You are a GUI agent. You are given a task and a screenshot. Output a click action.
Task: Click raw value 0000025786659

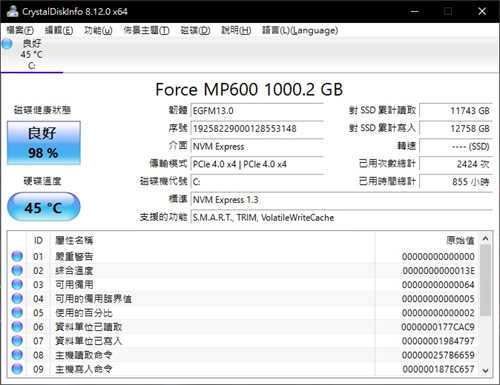(x=438, y=355)
